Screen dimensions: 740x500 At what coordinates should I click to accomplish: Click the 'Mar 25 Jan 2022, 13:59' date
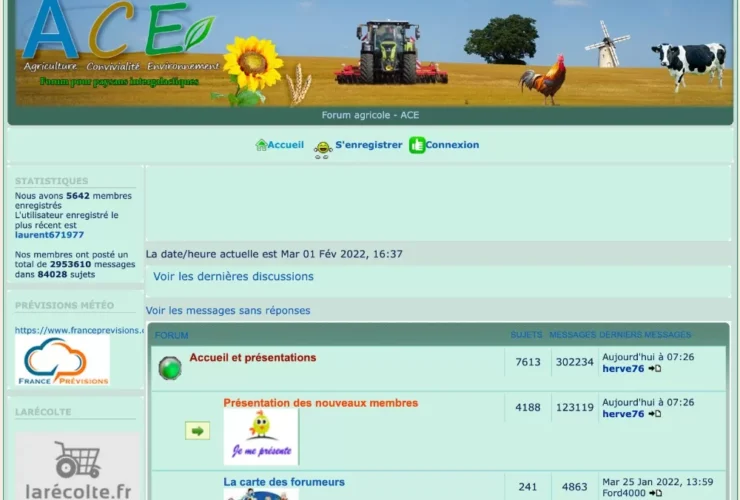click(657, 482)
